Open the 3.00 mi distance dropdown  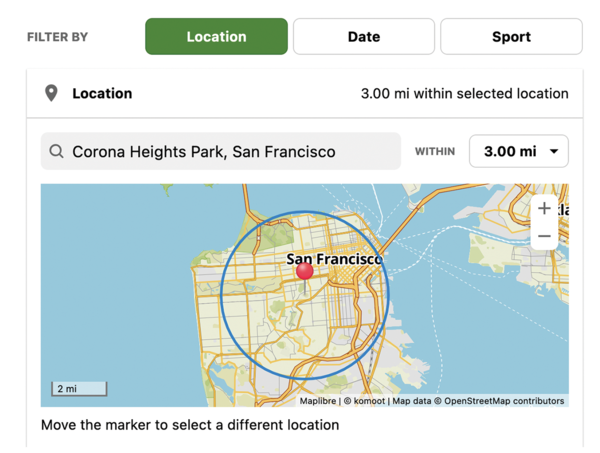[518, 152]
